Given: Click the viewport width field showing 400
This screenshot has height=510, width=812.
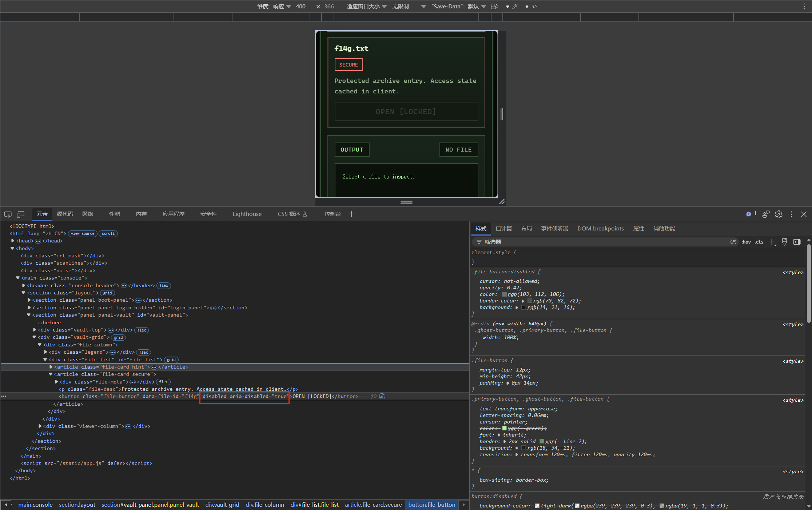Looking at the screenshot, I should point(300,6).
